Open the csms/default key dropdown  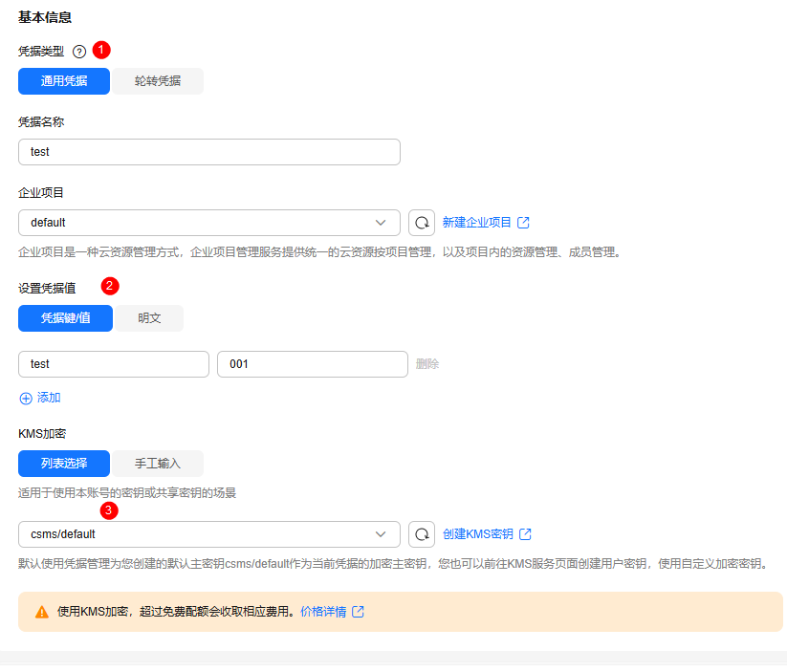point(209,534)
